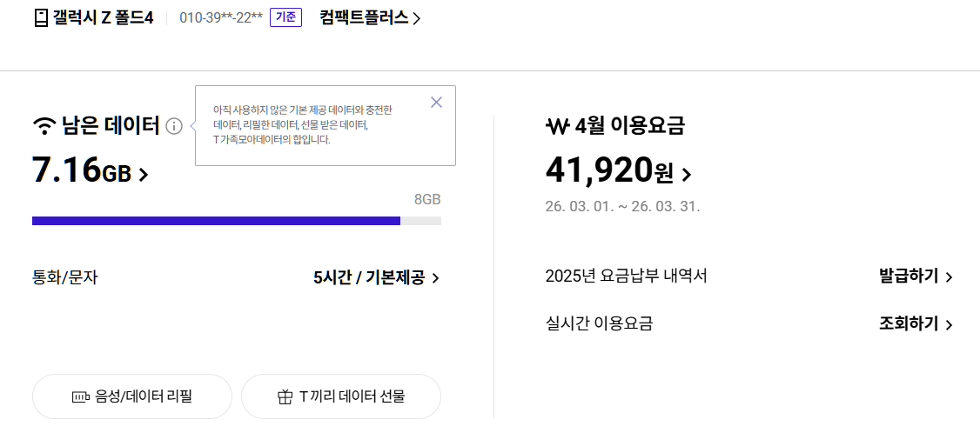Click the info icon beside 남은 데이터
This screenshot has height=433, width=980.
coord(174,127)
